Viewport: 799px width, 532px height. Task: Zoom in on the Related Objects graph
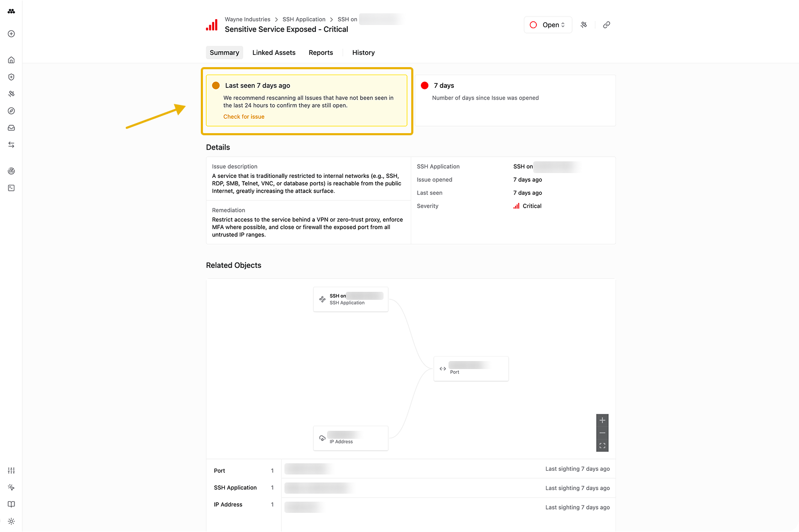click(602, 420)
